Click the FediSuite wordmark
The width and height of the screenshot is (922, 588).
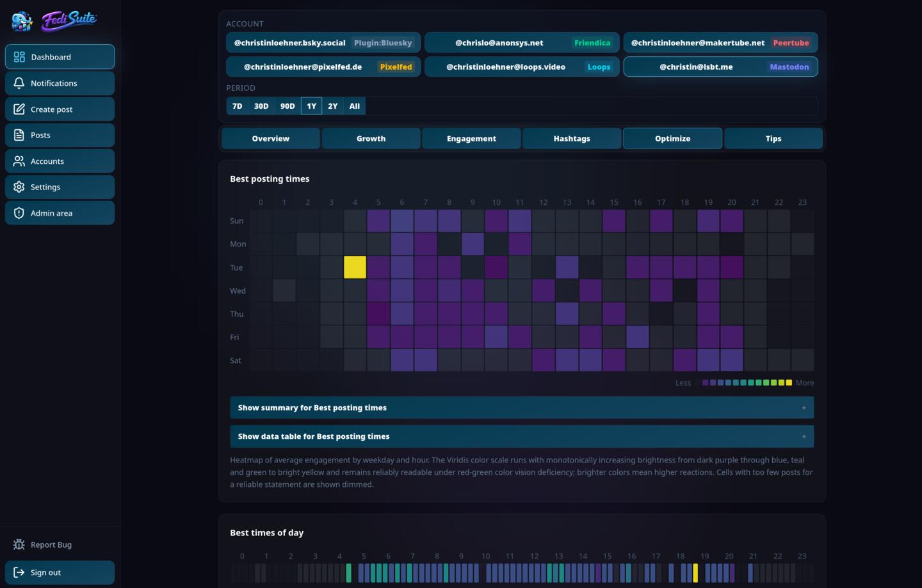(x=69, y=20)
